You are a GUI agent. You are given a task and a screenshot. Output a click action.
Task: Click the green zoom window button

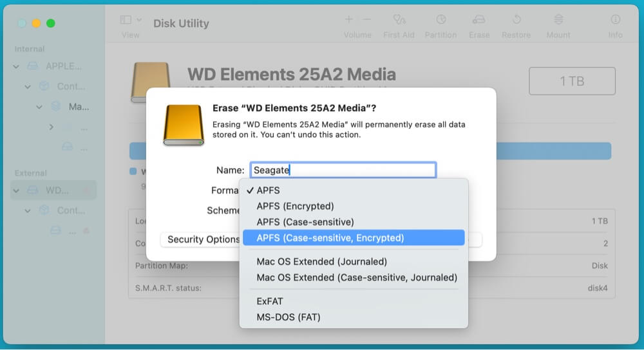coord(50,23)
